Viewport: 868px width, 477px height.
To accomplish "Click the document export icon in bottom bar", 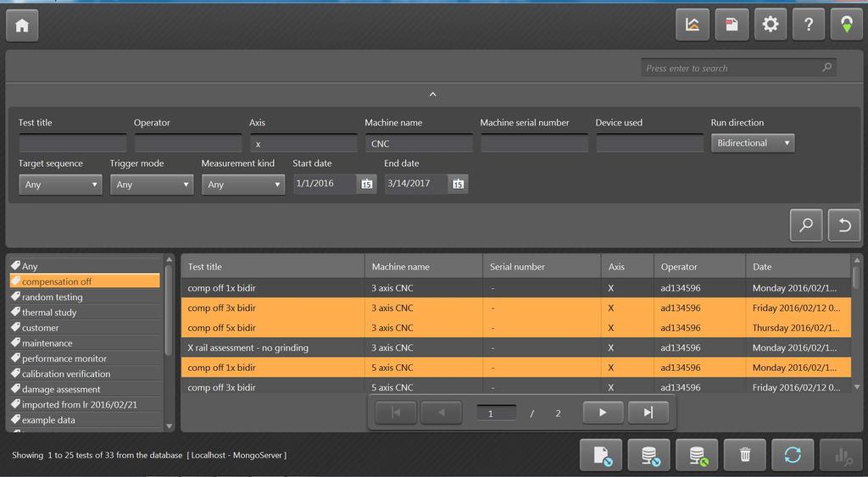I will [x=601, y=456].
